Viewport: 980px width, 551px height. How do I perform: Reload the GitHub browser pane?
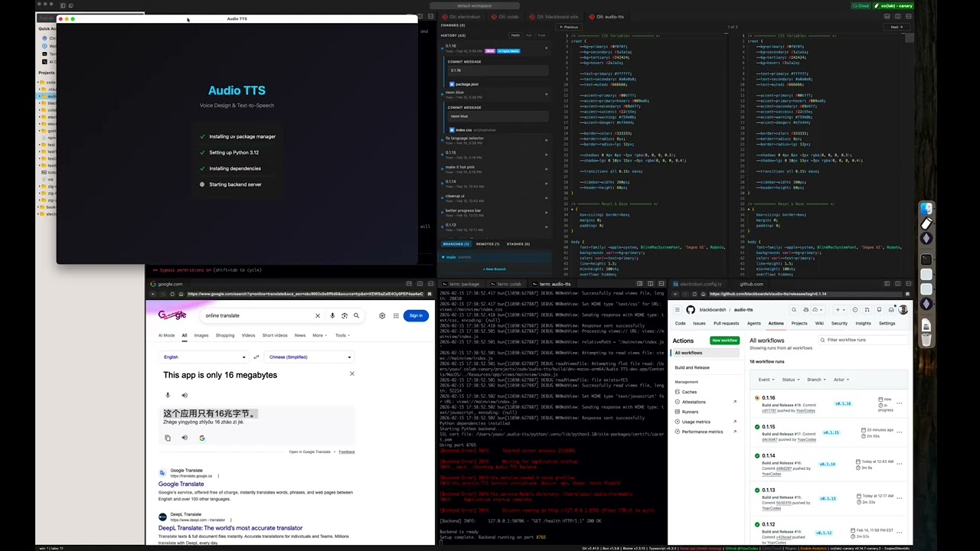(694, 294)
